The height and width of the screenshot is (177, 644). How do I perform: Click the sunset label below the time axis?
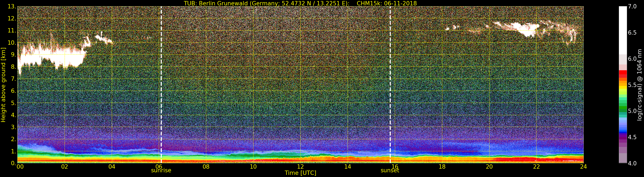pyautogui.click(x=390, y=171)
